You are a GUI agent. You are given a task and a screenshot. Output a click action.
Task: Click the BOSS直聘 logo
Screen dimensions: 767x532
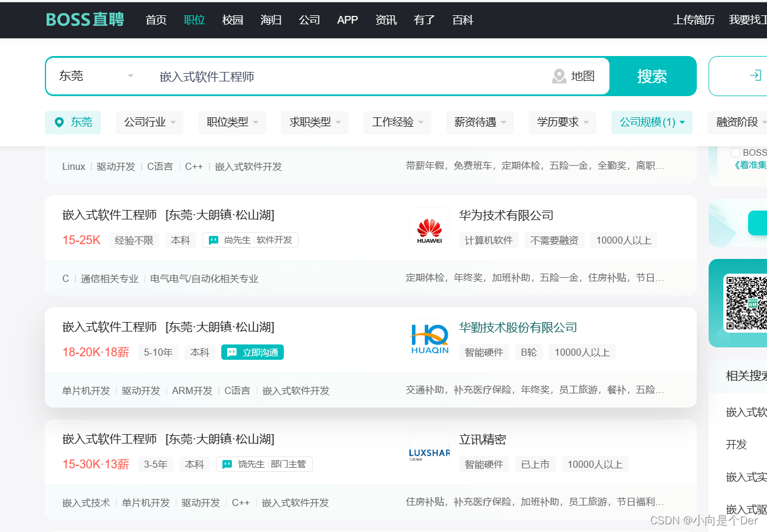click(x=85, y=19)
